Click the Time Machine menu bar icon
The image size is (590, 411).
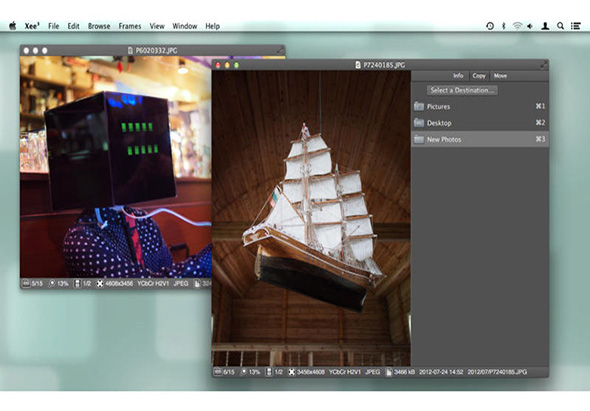[490, 26]
